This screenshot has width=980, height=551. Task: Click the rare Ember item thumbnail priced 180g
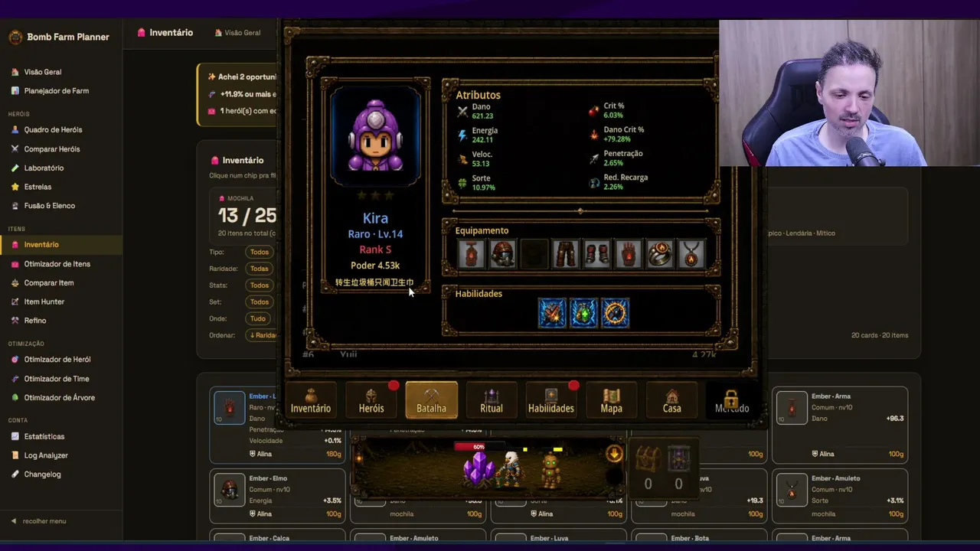(229, 408)
